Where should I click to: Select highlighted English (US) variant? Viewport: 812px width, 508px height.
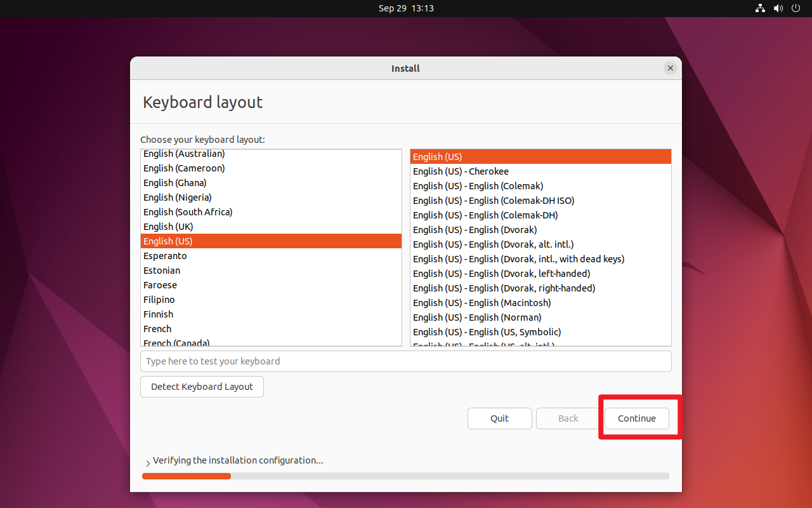(x=540, y=157)
